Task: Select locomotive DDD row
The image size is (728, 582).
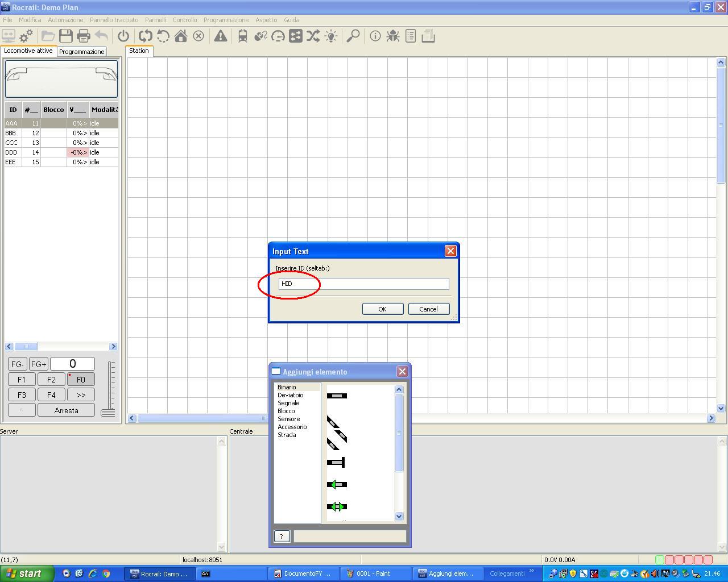Action: tap(61, 152)
